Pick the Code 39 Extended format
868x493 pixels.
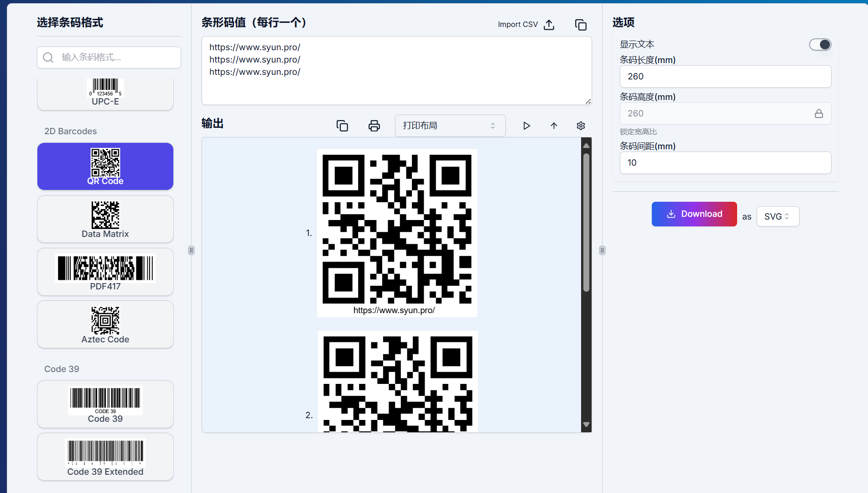(x=105, y=456)
